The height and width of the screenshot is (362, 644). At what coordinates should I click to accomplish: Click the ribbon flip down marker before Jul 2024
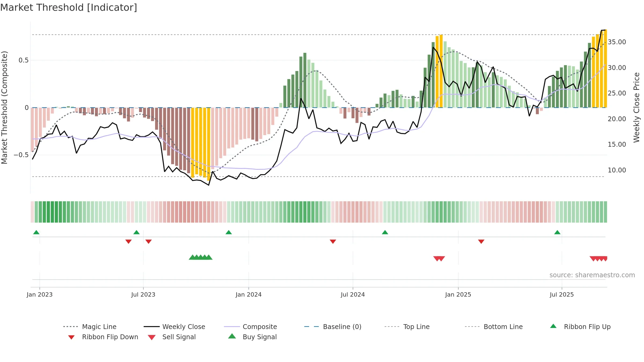(x=333, y=242)
